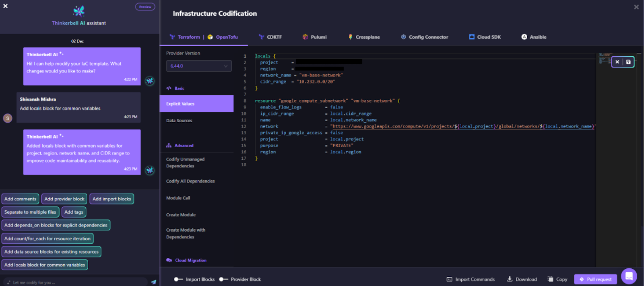Screen dimensions: 644x286
Task: Open Provider Version 6.44.0 dropdown
Action: pos(199,66)
